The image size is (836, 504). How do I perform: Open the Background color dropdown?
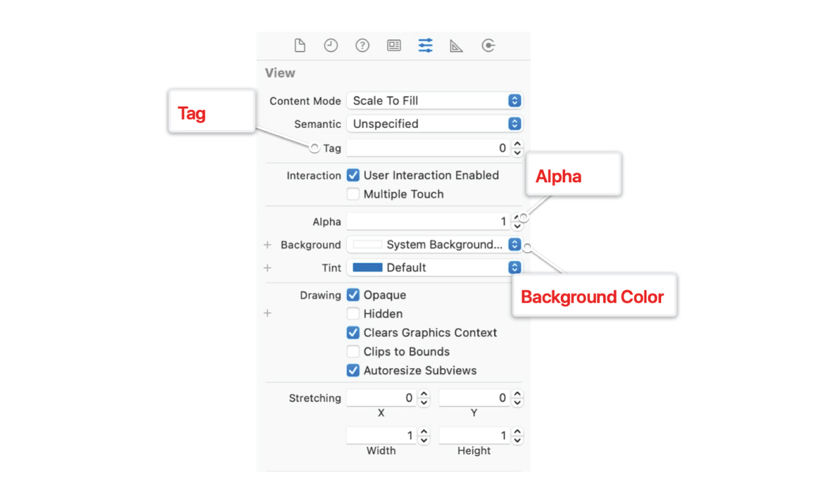pos(513,244)
